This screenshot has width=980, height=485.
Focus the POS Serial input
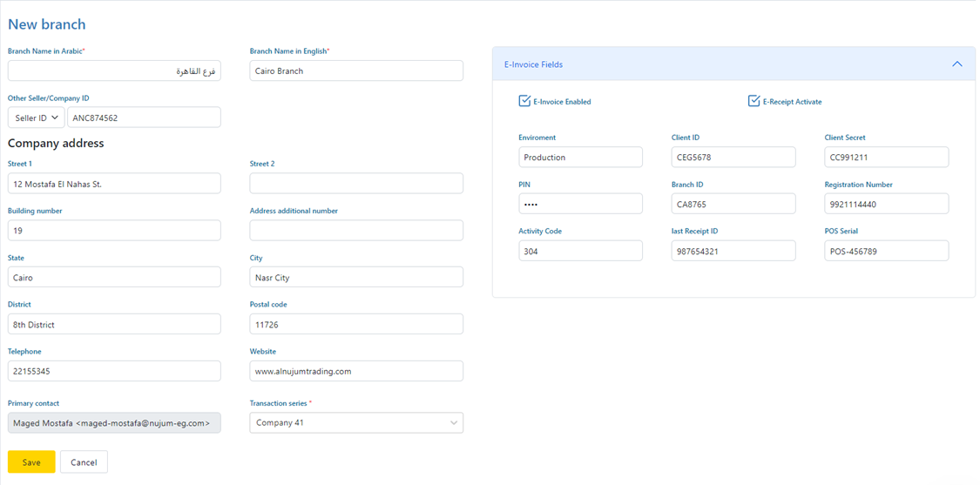[886, 251]
